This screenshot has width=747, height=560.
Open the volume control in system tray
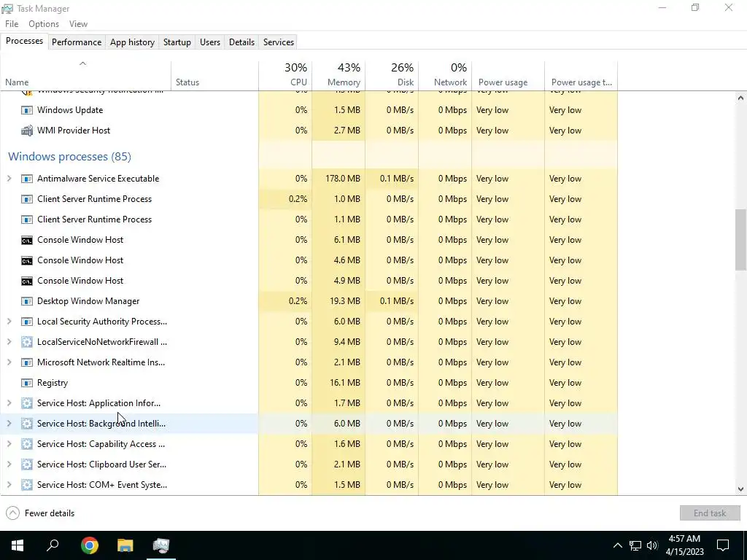[x=652, y=545]
